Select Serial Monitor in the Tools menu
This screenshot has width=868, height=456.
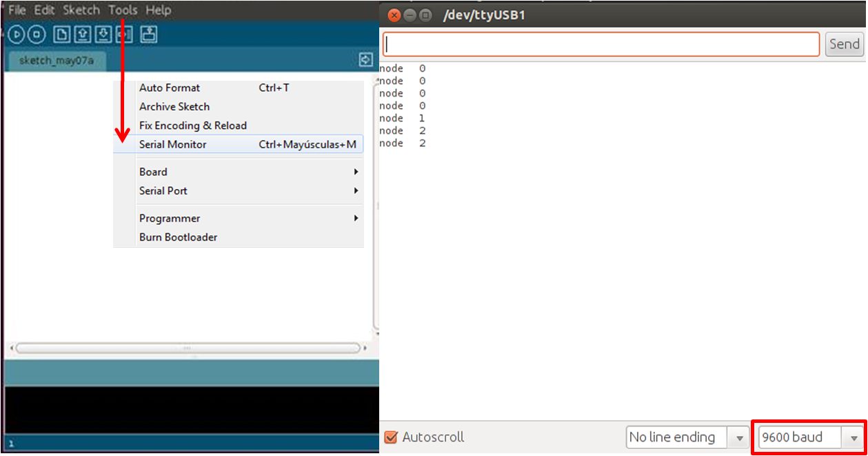(x=239, y=144)
